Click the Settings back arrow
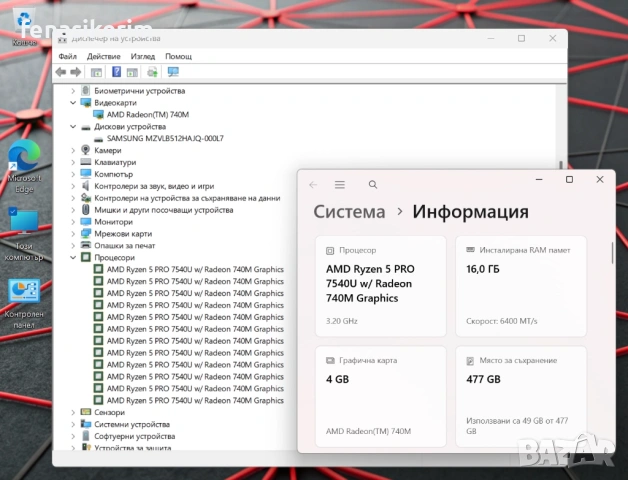This screenshot has width=628, height=480. (x=313, y=185)
